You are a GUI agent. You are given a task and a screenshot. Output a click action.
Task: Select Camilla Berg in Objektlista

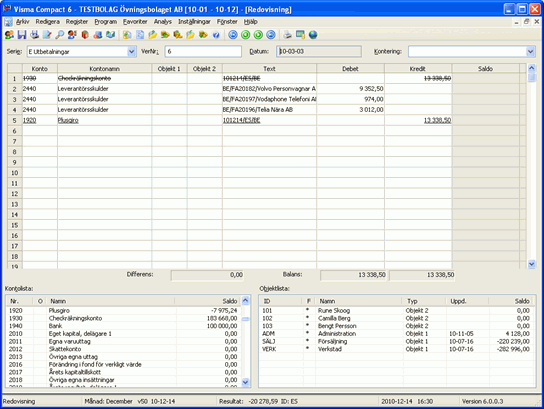[397, 318]
